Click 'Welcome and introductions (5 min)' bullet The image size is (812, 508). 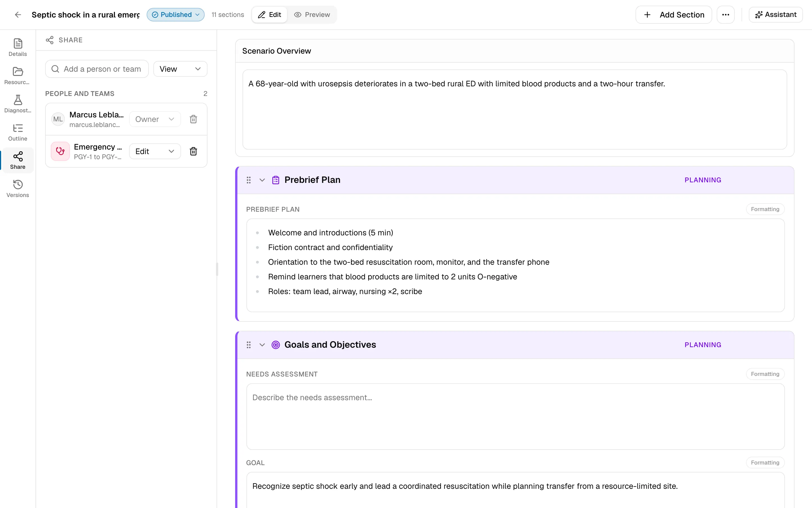pyautogui.click(x=330, y=233)
